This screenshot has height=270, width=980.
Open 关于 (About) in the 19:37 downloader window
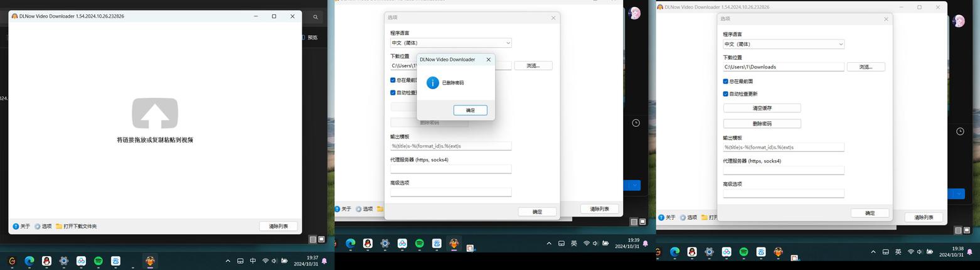pos(21,226)
